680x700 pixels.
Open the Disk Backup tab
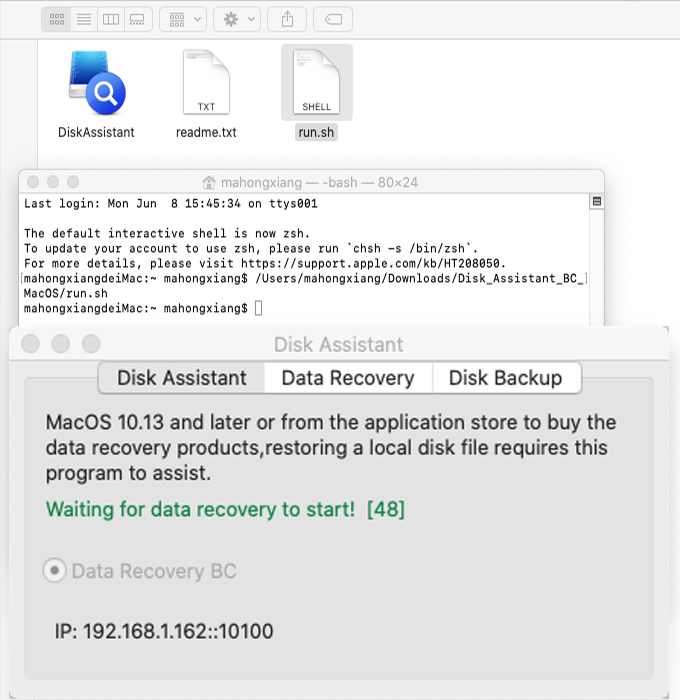506,378
